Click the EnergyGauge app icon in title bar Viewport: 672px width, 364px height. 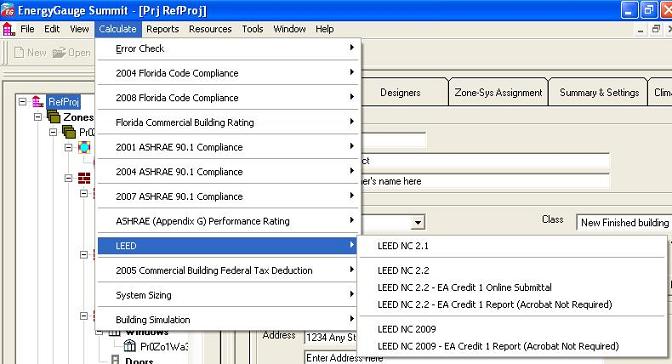click(7, 10)
